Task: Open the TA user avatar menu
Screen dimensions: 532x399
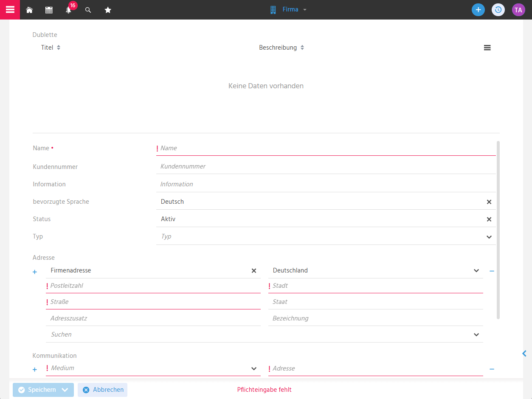Action: pyautogui.click(x=518, y=10)
